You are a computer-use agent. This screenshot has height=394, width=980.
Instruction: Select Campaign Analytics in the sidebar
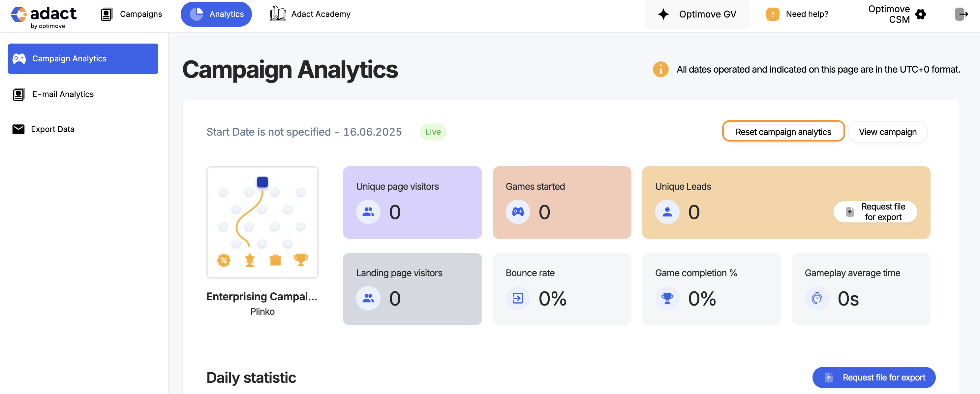[x=83, y=59]
